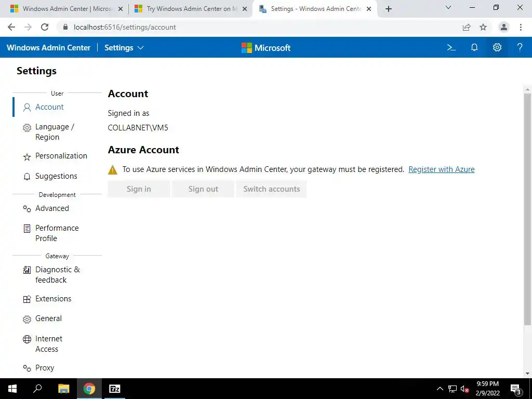Click the muted volume tray icon
The width and height of the screenshot is (532, 399).
point(464,389)
